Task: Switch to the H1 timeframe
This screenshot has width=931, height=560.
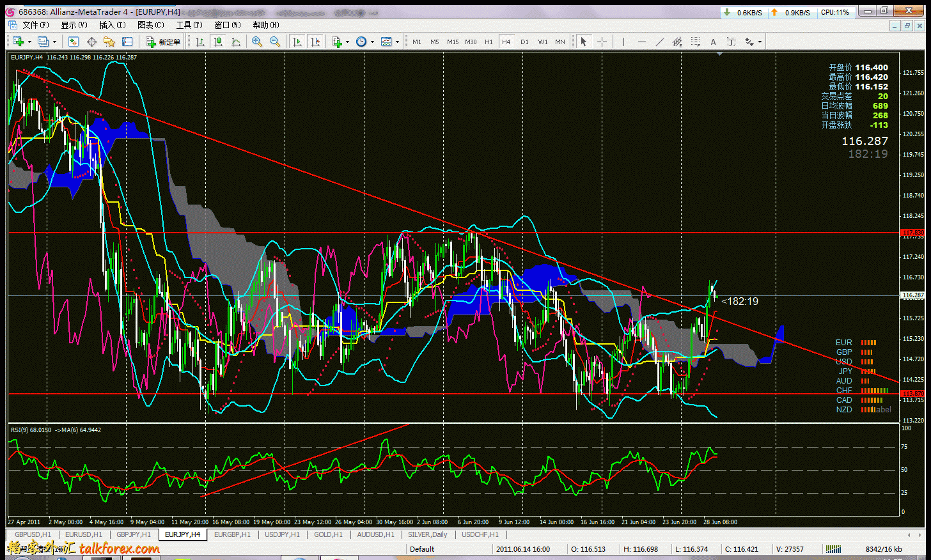Action: pos(489,42)
